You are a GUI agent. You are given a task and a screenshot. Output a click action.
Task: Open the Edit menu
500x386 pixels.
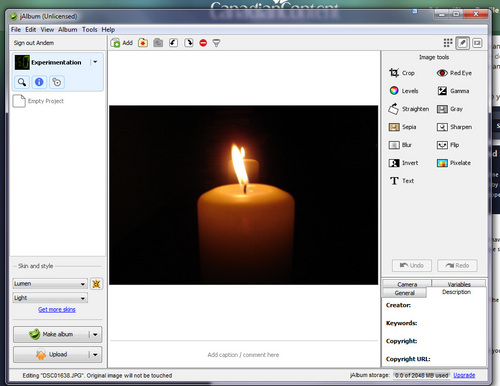click(31, 29)
